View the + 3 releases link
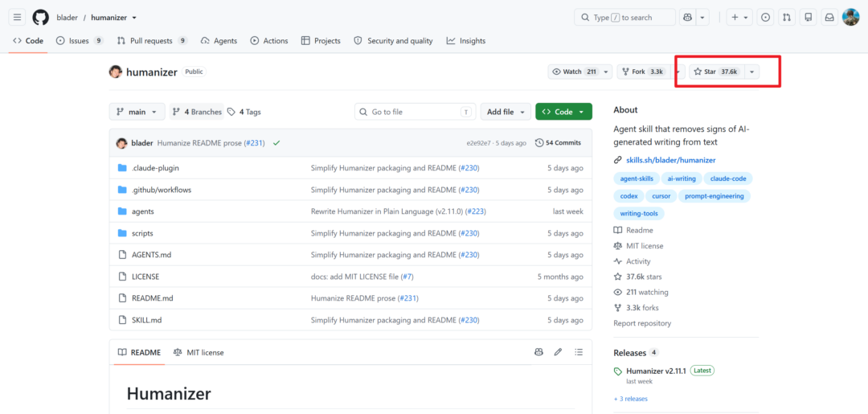868x414 pixels. 631,399
